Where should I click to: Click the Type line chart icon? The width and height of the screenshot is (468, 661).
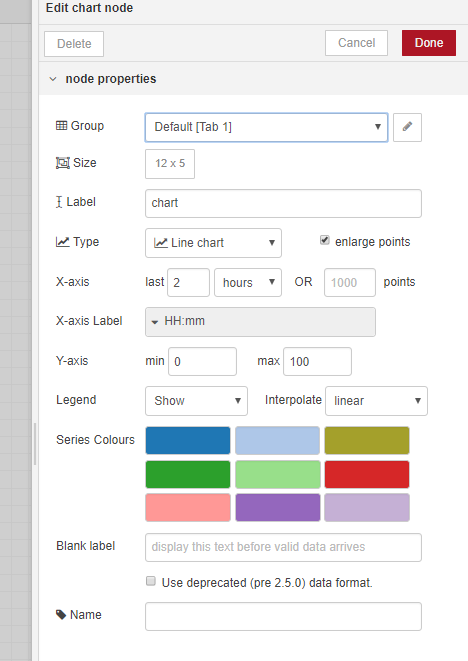coord(62,242)
